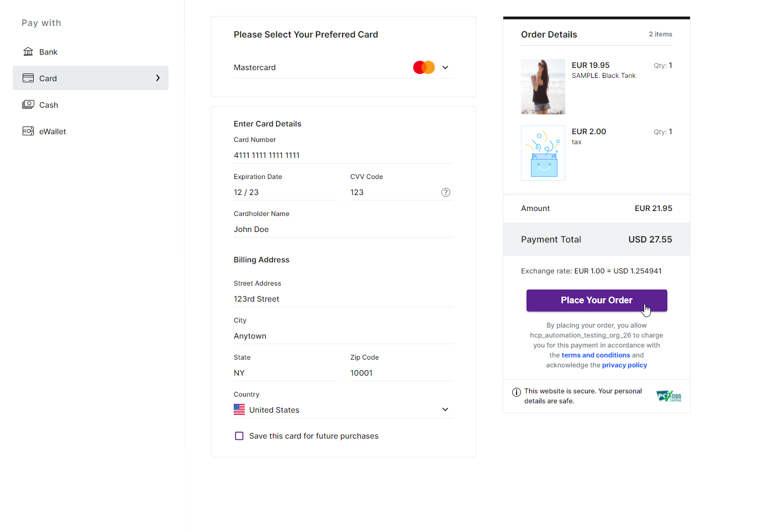774x532 pixels.
Task: Click the secure website info icon
Action: [x=517, y=392]
